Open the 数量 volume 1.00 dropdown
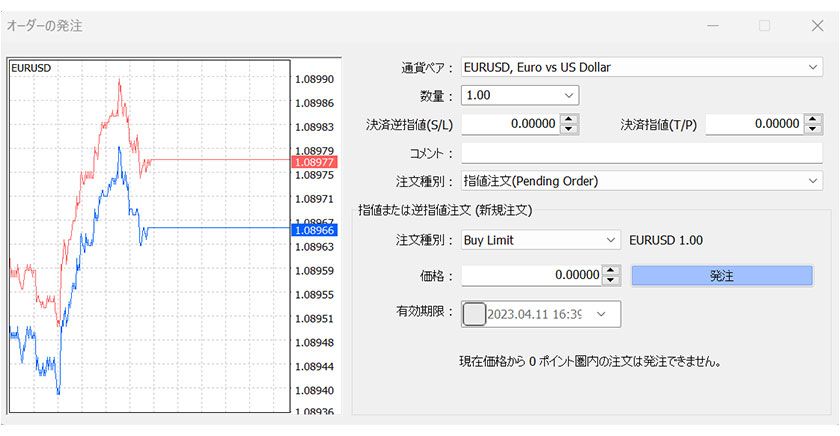This screenshot has width=840, height=436. [520, 95]
